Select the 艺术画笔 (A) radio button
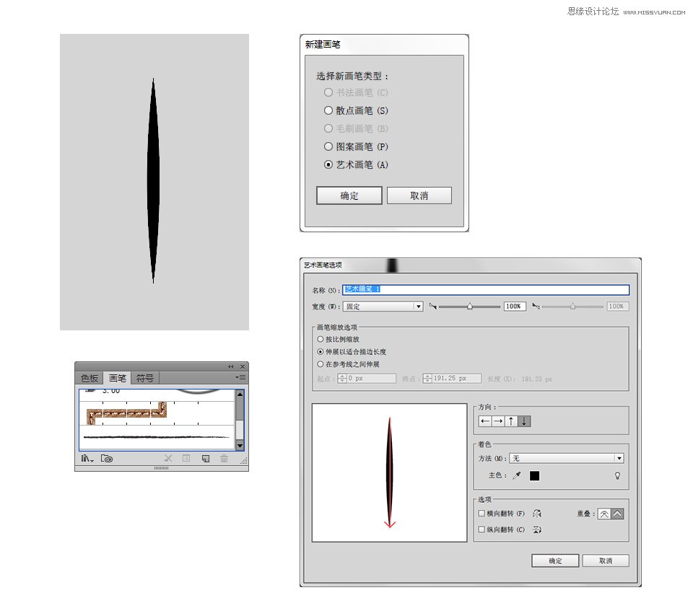Screen dimensions: 693x616 click(328, 164)
